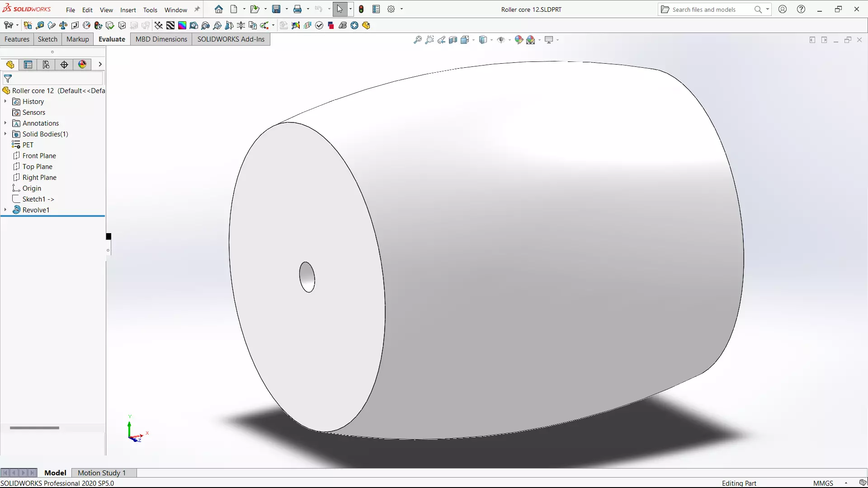This screenshot has width=868, height=488.
Task: Switch to the Sketch tab
Action: 47,39
